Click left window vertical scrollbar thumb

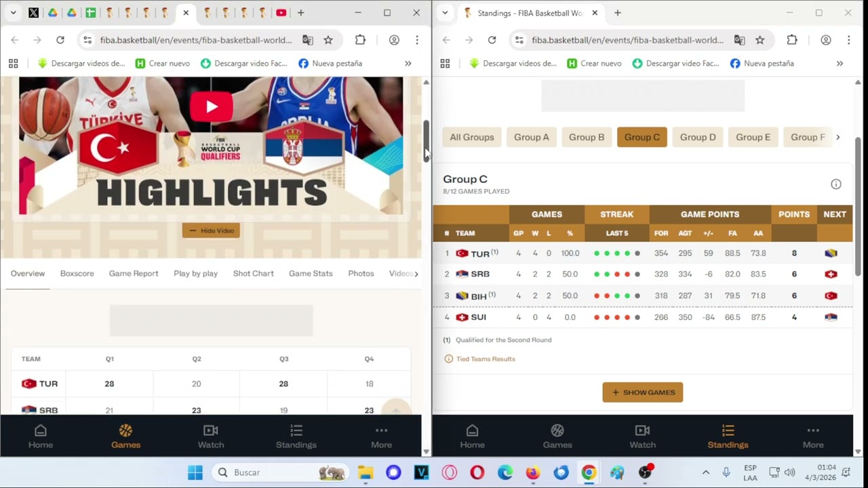pos(427,141)
